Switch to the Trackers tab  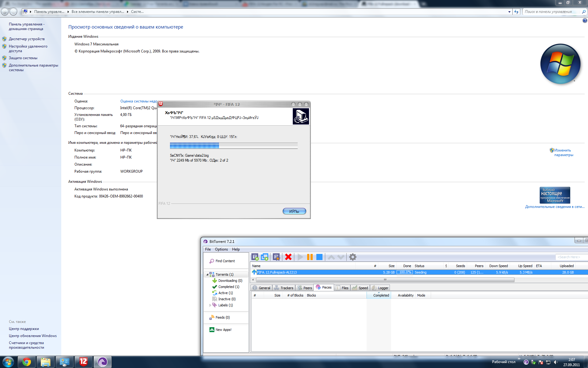pos(284,288)
